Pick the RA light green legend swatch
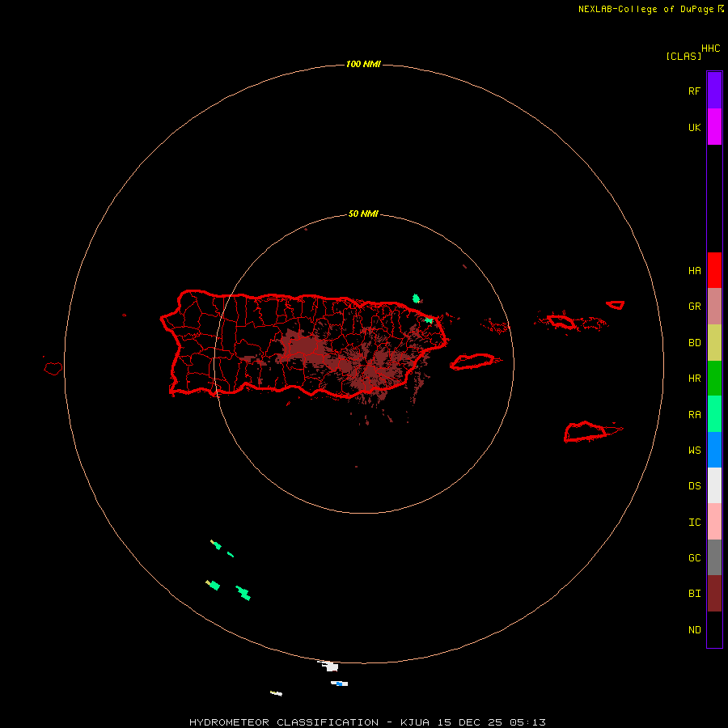728x728 pixels. (714, 414)
